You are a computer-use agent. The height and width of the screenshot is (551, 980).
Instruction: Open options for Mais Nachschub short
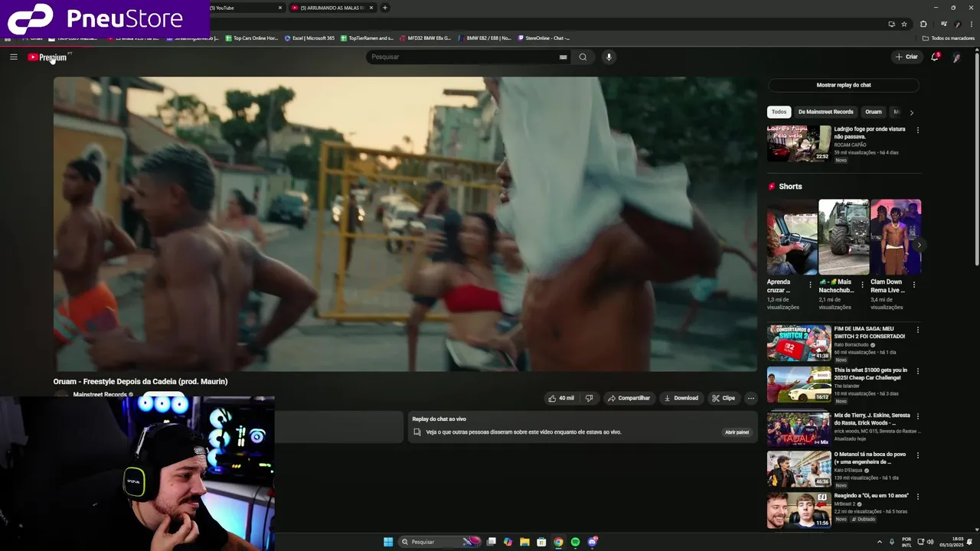click(862, 285)
